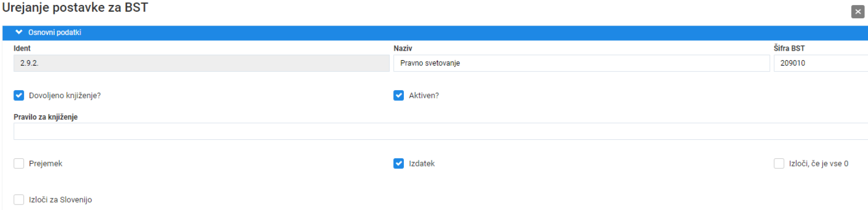Uncheck the Dovoljeno knjiženje? checkbox
Screen dimensions: 868x210
pos(19,95)
